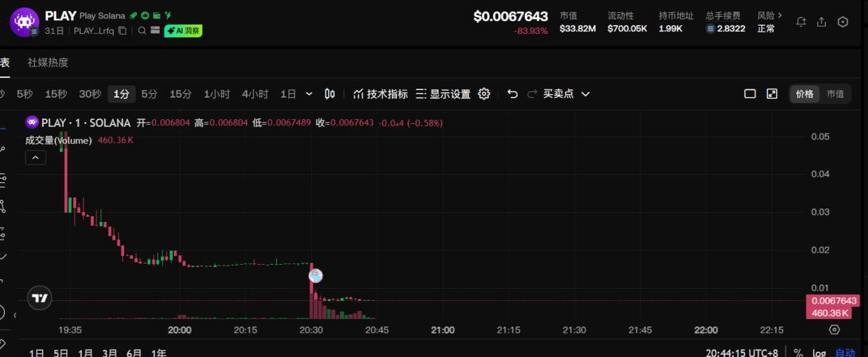This screenshot has height=357, width=868.
Task: Click the hexagon settings icon in header
Action: click(x=843, y=22)
